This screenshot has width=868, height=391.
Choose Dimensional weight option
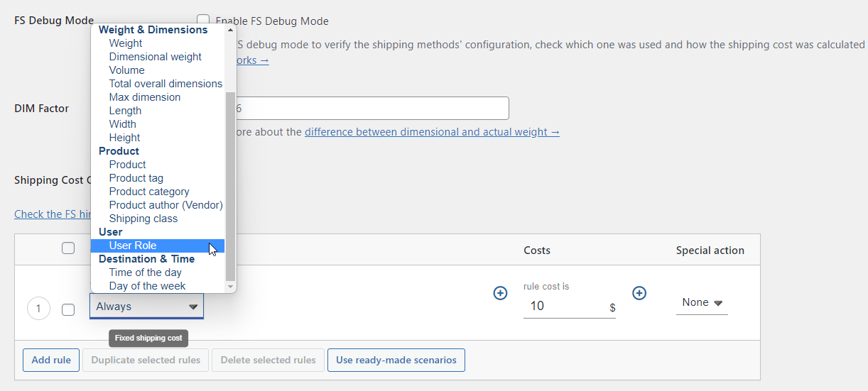[x=156, y=57]
